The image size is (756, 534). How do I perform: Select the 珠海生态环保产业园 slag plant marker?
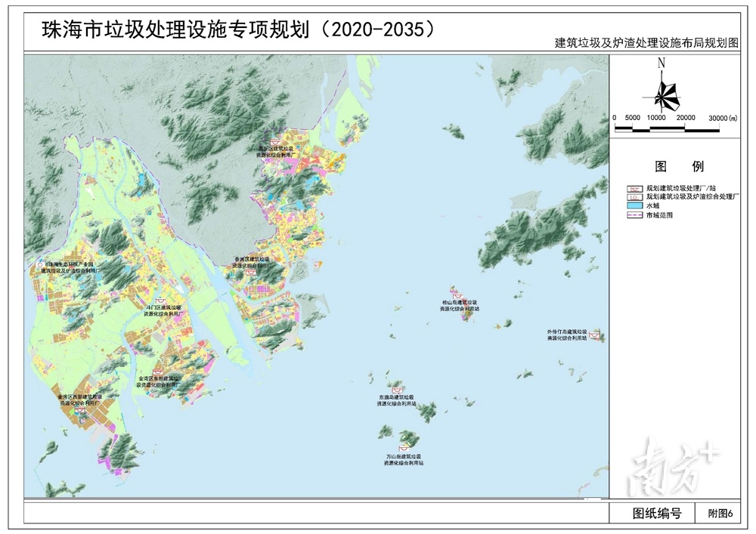point(38,264)
